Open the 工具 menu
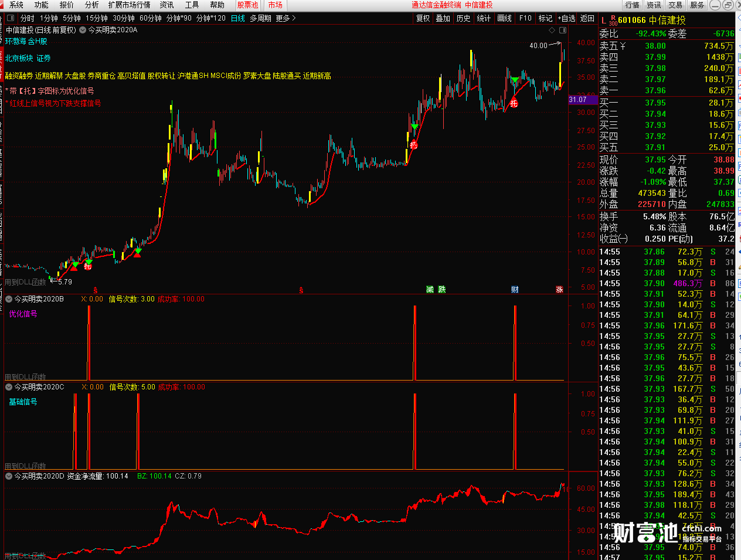This screenshot has height=560, width=741. pyautogui.click(x=192, y=5)
